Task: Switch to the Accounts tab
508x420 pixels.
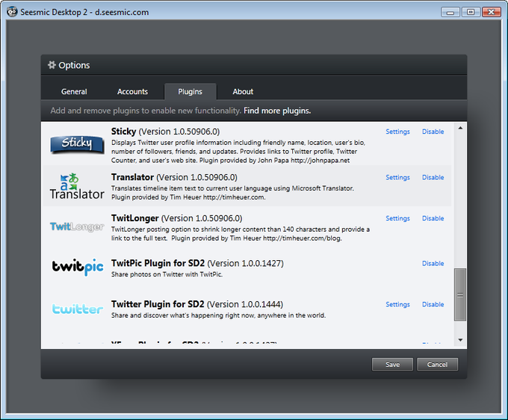Action: 132,92
